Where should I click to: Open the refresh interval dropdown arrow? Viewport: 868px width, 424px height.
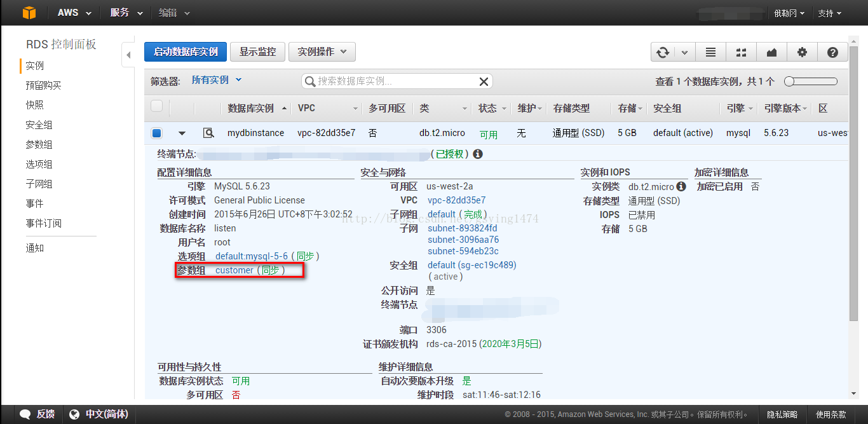pos(684,52)
